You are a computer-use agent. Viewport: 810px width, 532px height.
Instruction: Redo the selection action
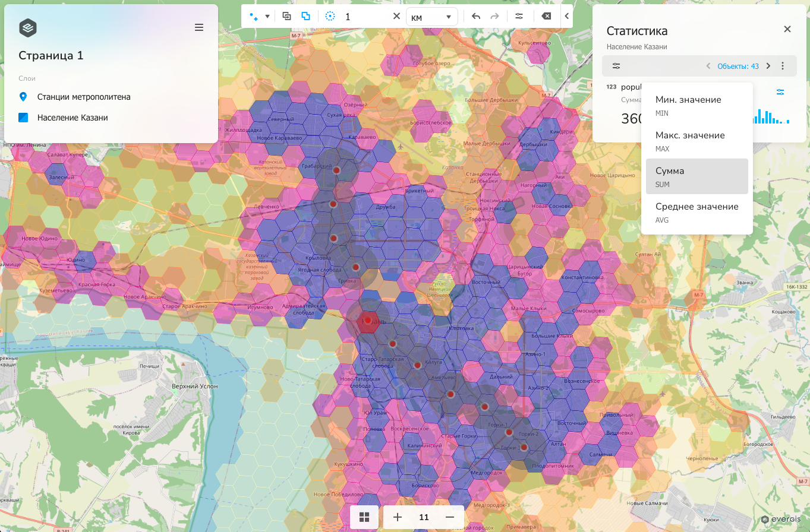tap(494, 17)
